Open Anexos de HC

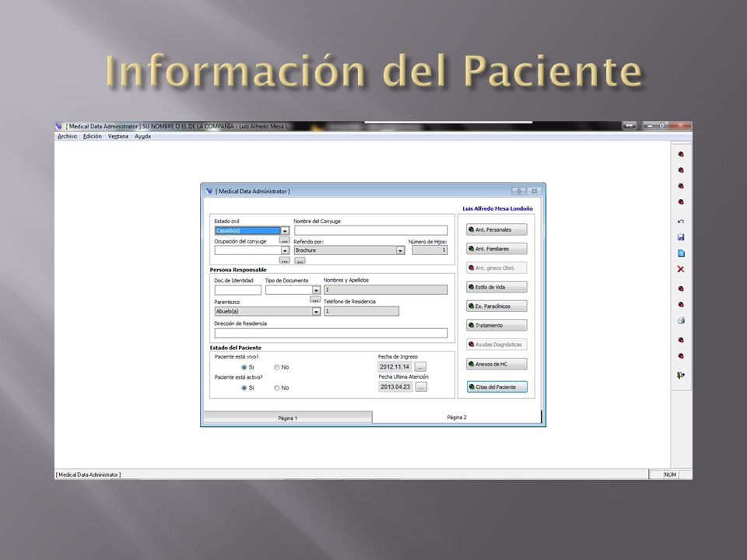[x=496, y=364]
